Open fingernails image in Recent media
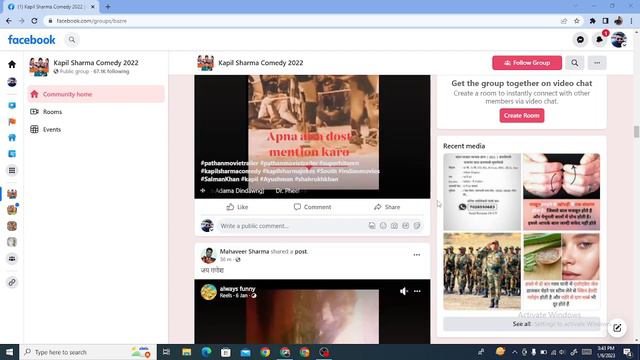This screenshot has height=360, width=640. tap(561, 192)
